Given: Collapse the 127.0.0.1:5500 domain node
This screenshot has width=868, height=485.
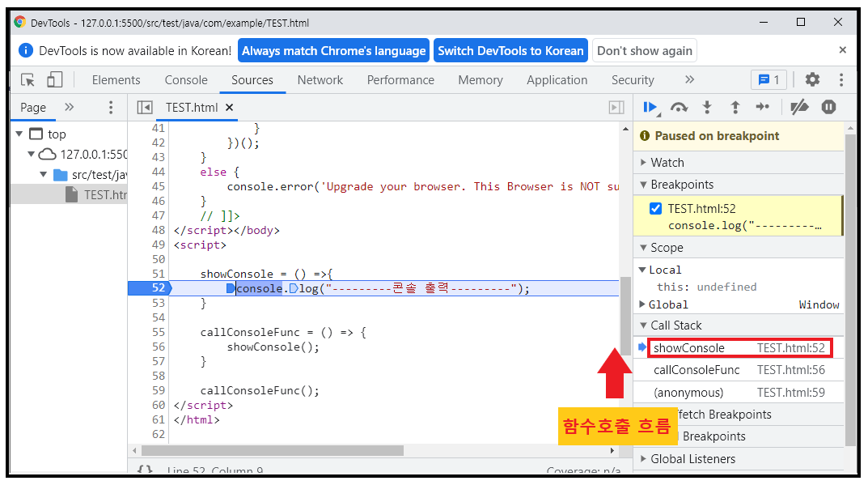Looking at the screenshot, I should point(32,154).
